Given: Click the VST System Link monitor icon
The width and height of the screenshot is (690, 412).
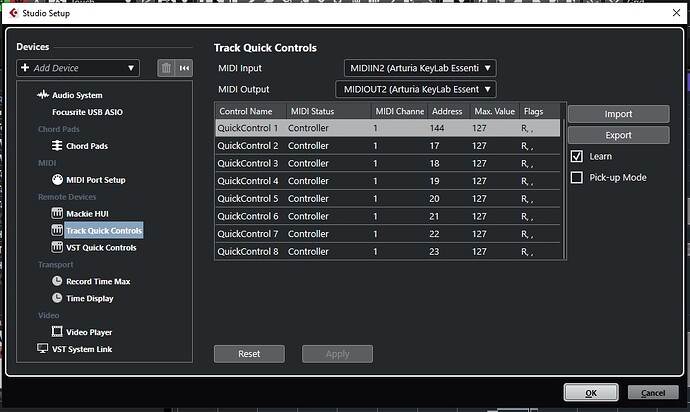Looking at the screenshot, I should (43, 349).
